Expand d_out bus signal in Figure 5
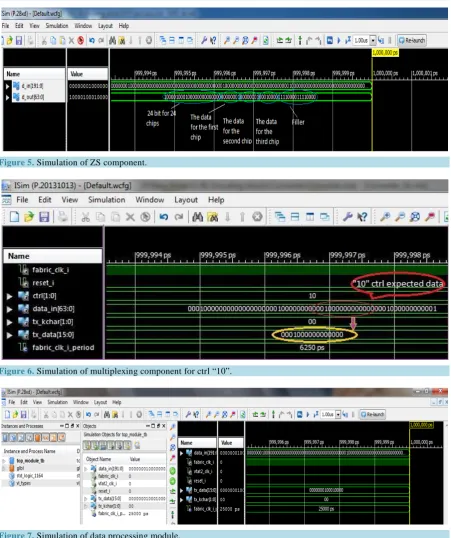This screenshot has height=538, width=451. click(7, 97)
